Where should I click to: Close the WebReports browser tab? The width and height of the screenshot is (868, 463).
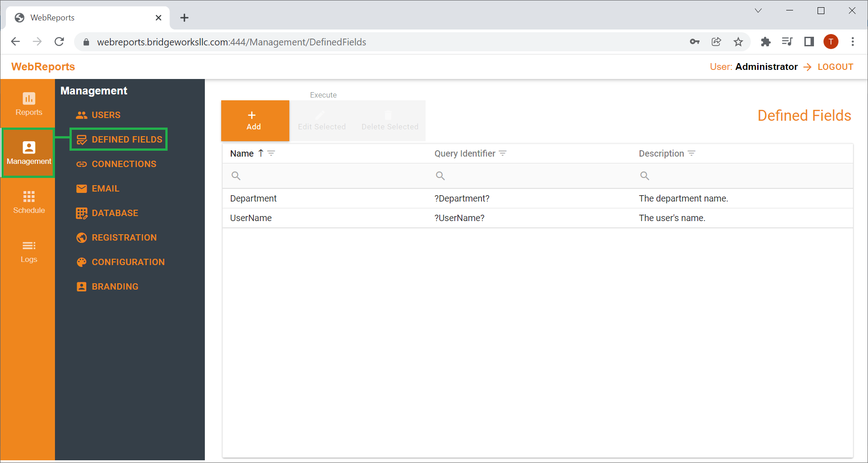point(159,18)
